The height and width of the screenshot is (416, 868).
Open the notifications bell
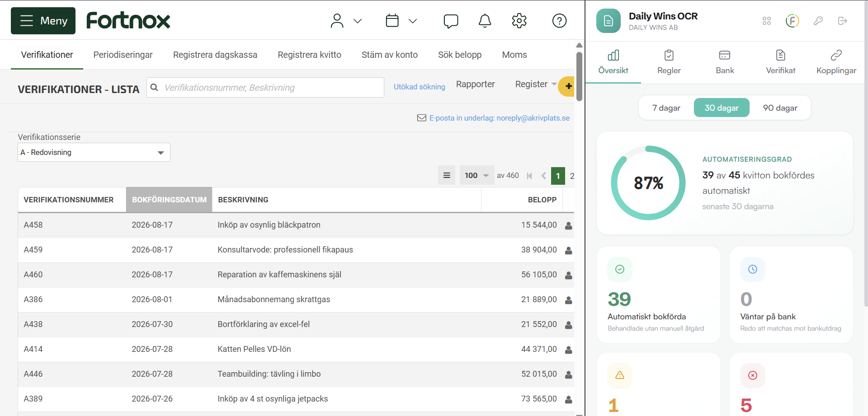tap(485, 21)
